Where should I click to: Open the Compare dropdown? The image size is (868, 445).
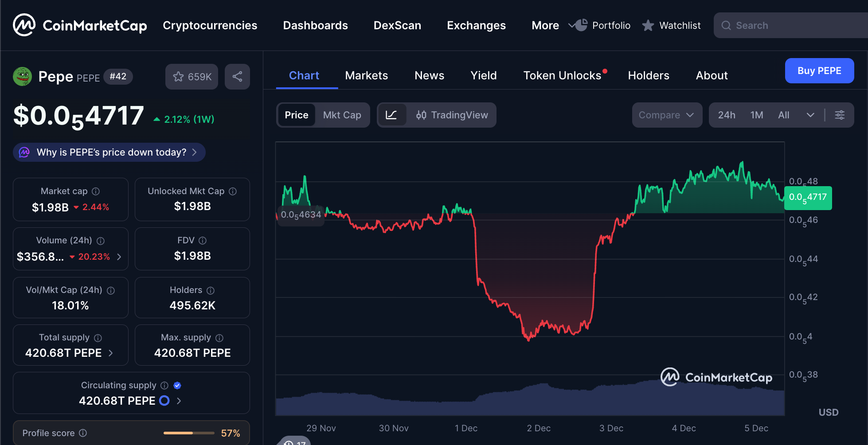click(666, 115)
